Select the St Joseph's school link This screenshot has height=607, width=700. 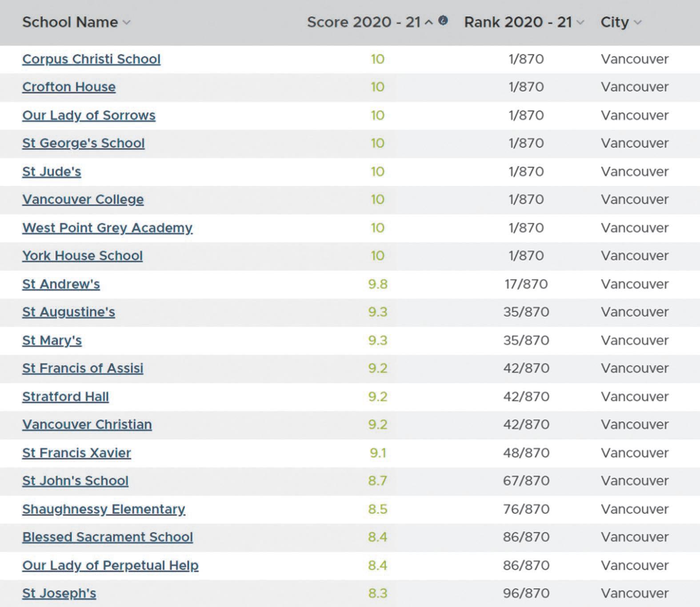tap(59, 594)
